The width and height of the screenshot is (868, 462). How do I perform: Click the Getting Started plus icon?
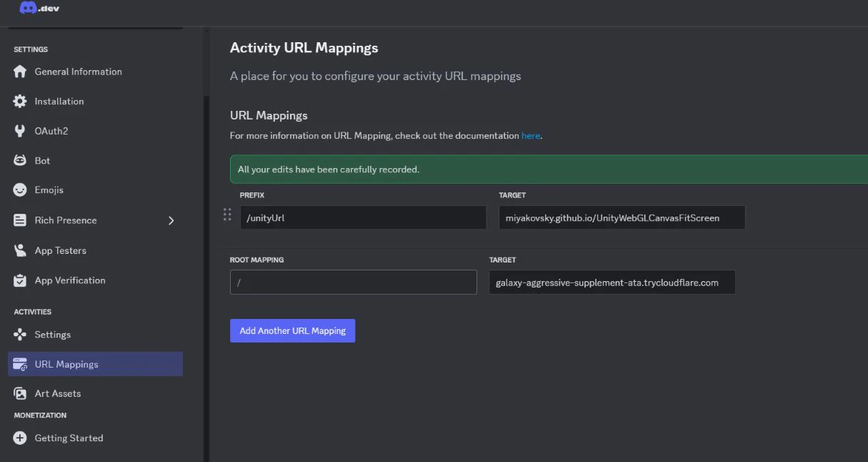coord(20,438)
